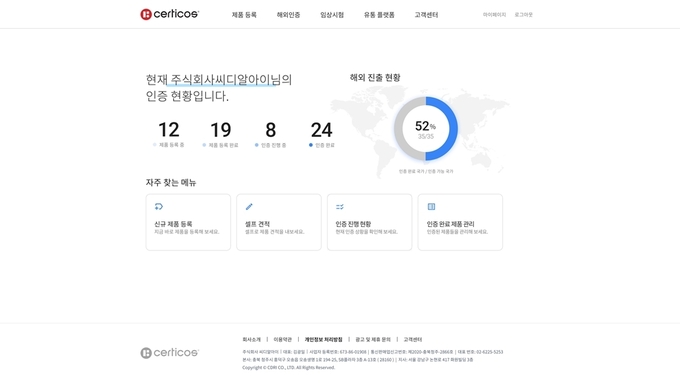Click the 자주 찾는 메뉴 heading
Image resolution: width=680 pixels, height=383 pixels.
pos(171,183)
